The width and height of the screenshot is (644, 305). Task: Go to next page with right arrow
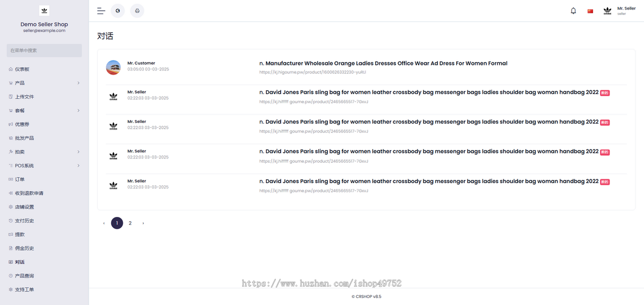(x=143, y=223)
